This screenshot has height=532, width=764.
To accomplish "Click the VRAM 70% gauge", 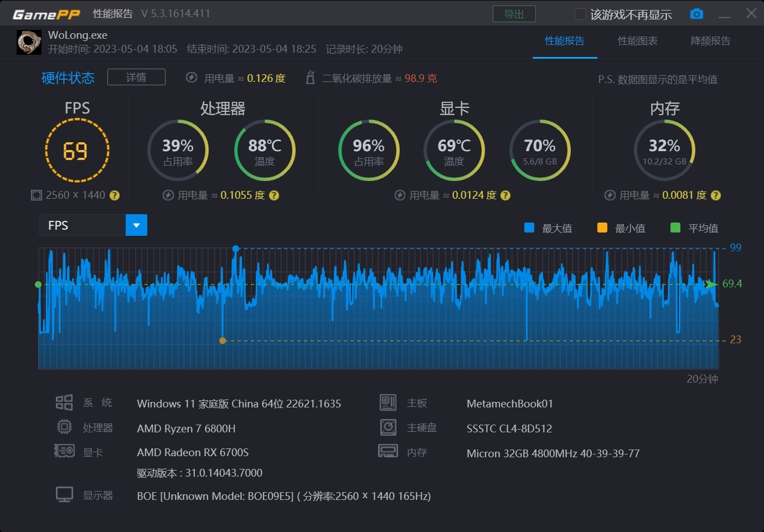I will pos(540,150).
